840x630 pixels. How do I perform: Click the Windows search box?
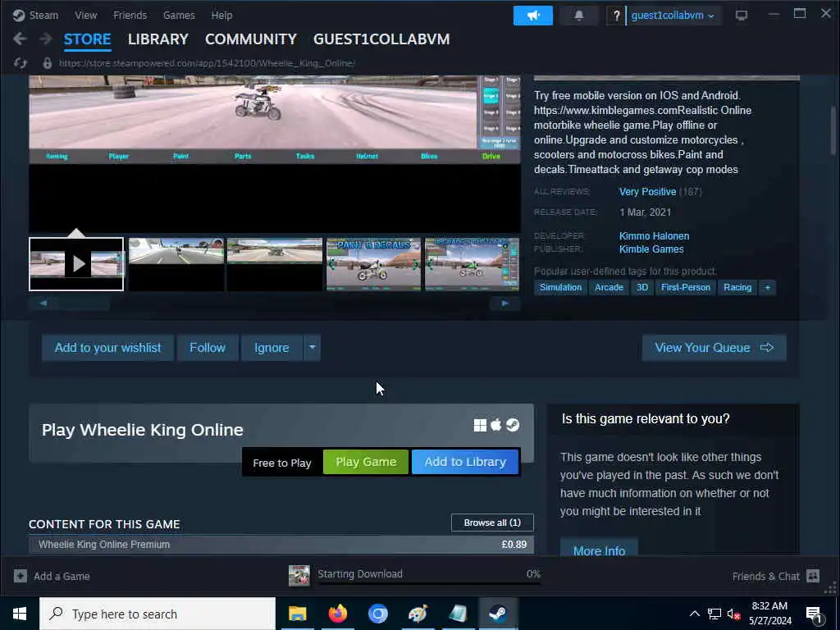tap(157, 614)
